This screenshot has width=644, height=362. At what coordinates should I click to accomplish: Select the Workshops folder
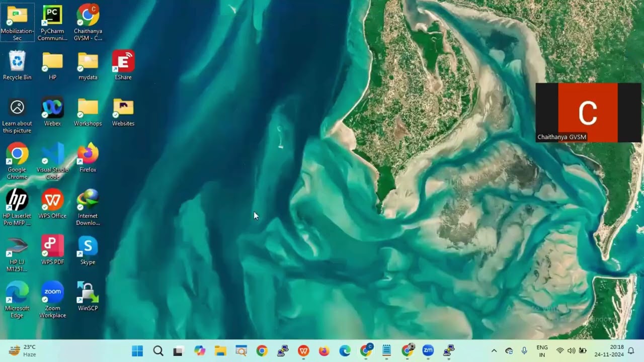[x=88, y=112]
